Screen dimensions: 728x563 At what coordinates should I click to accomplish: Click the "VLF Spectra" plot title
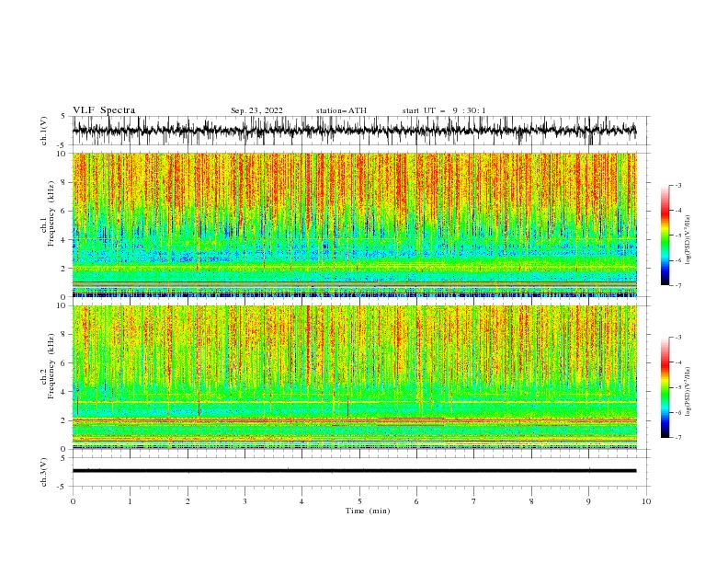click(104, 110)
